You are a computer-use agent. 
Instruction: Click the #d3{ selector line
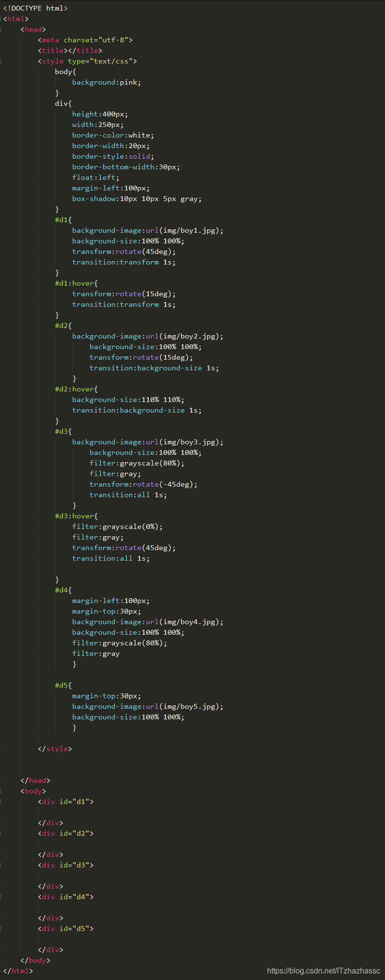pyautogui.click(x=63, y=431)
